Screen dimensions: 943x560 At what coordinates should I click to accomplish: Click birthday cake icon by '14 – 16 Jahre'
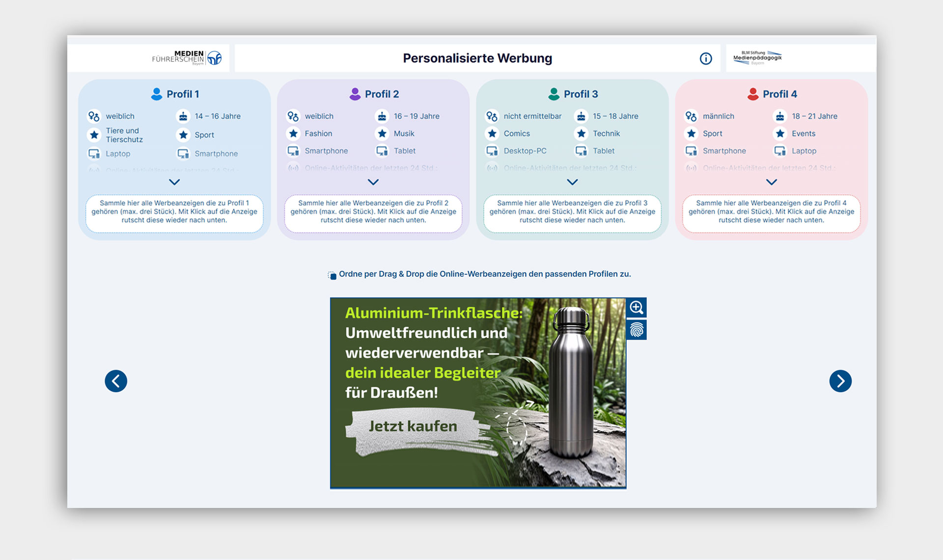point(183,116)
